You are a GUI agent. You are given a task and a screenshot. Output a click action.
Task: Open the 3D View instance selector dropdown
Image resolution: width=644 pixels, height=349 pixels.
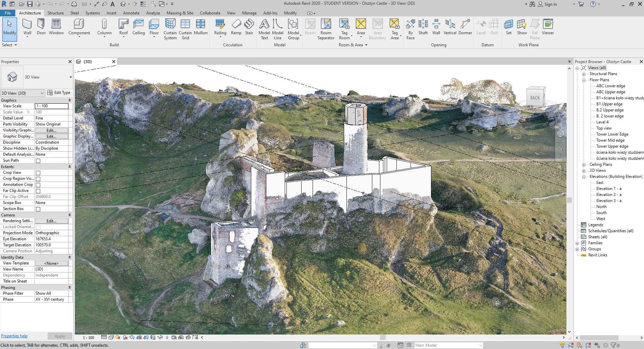(x=22, y=93)
